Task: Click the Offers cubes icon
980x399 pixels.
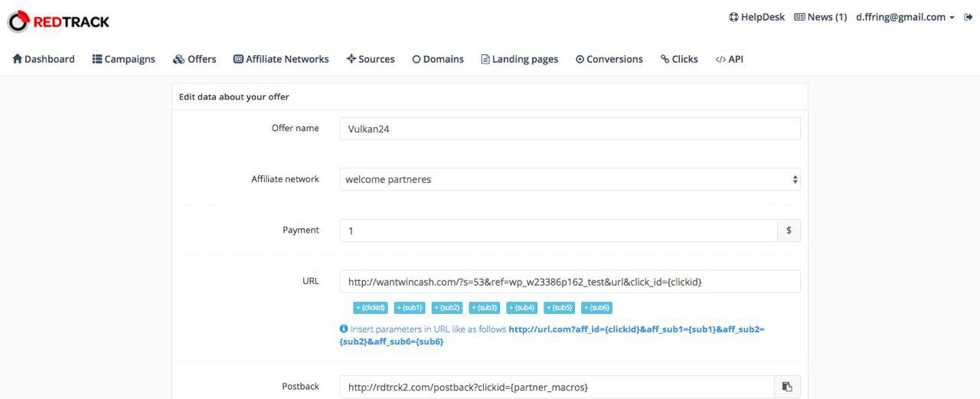Action: pos(178,59)
